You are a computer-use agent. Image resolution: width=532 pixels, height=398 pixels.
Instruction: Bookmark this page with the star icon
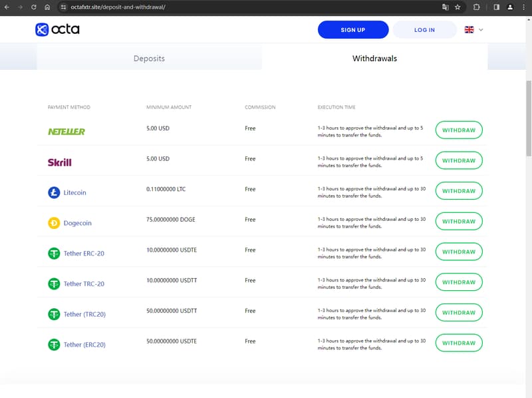[458, 7]
